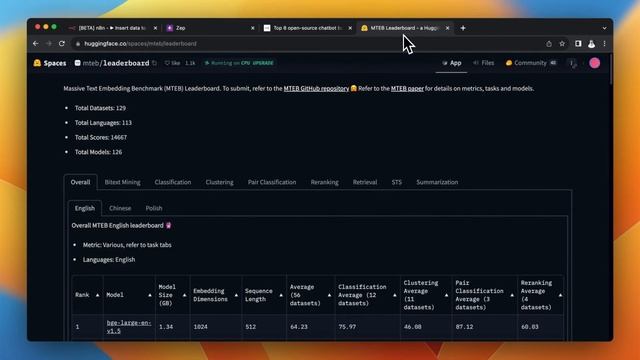The height and width of the screenshot is (360, 640).
Task: Select the Summarization tab
Action: (x=437, y=182)
